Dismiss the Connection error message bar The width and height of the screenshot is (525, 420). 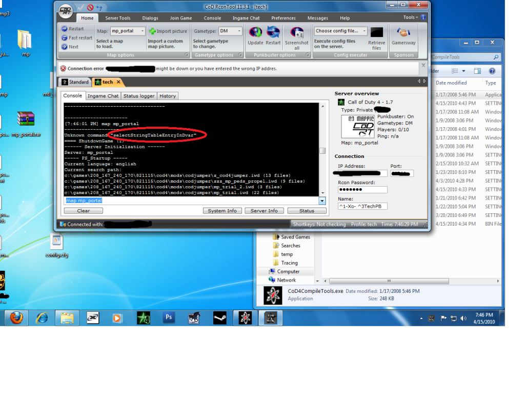[x=423, y=65]
